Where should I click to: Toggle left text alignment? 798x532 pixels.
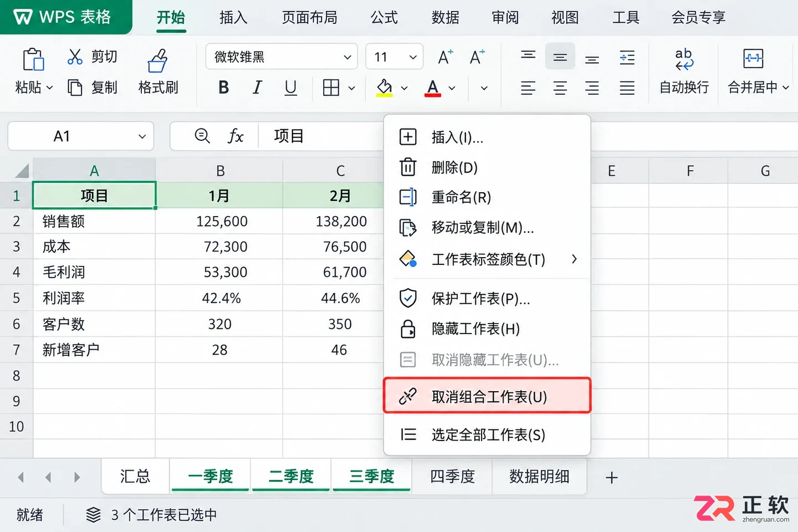[x=528, y=88]
